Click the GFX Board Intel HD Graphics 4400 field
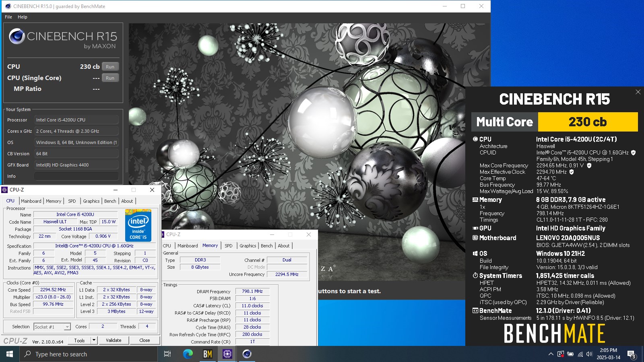Viewport: 644px width, 362px height. click(x=76, y=165)
